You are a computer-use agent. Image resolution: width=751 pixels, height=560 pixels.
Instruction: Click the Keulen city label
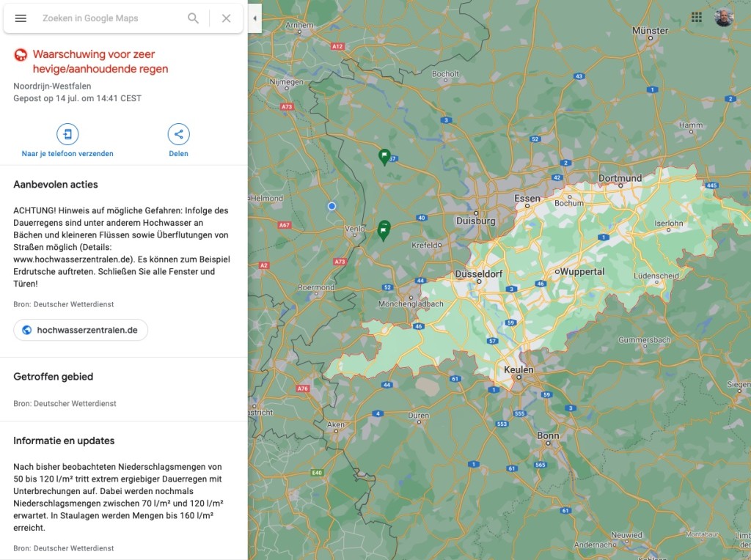[519, 369]
